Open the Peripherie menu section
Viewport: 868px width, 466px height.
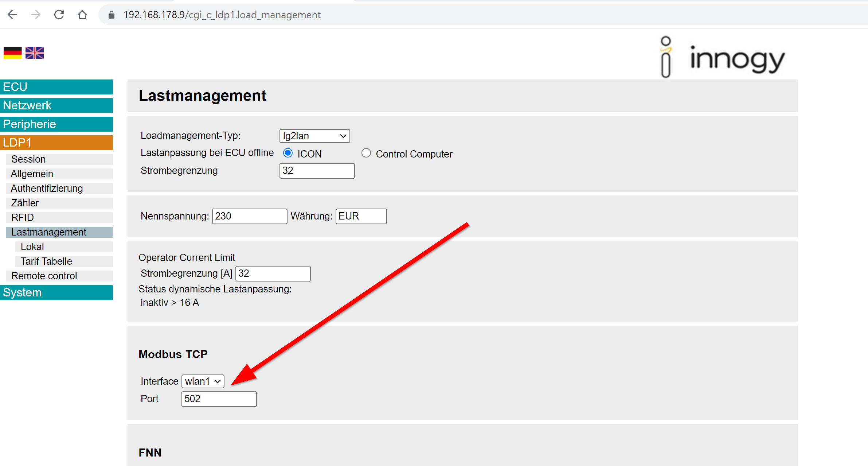tap(56, 124)
